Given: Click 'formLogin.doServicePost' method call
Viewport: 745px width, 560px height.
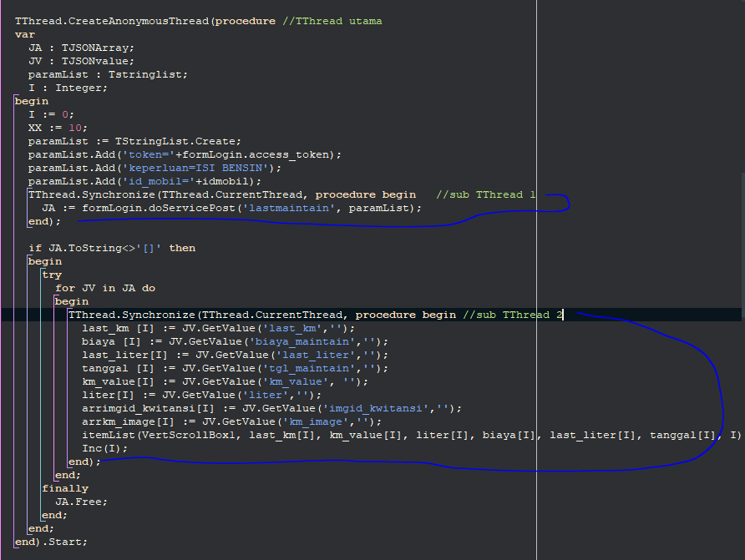Looking at the screenshot, I should click(x=159, y=208).
